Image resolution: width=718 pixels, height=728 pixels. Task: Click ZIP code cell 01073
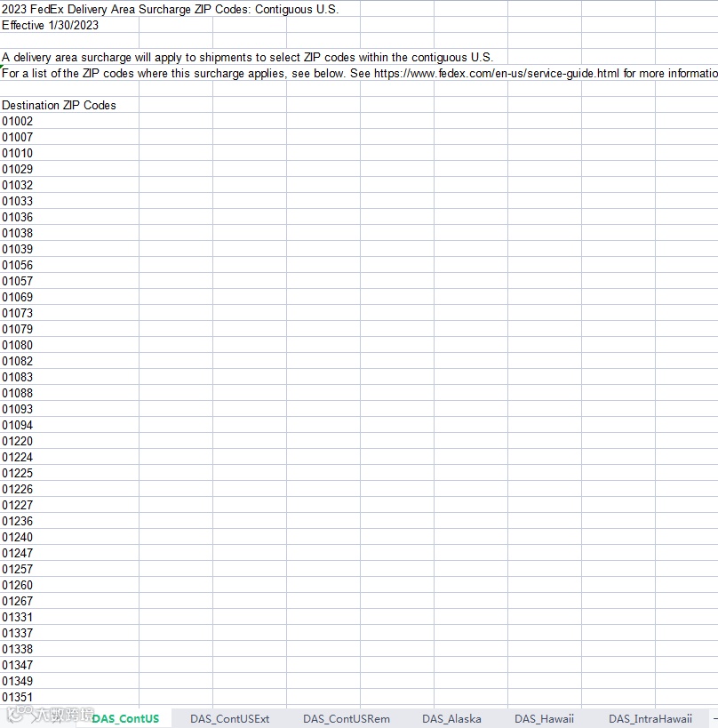[x=69, y=314]
